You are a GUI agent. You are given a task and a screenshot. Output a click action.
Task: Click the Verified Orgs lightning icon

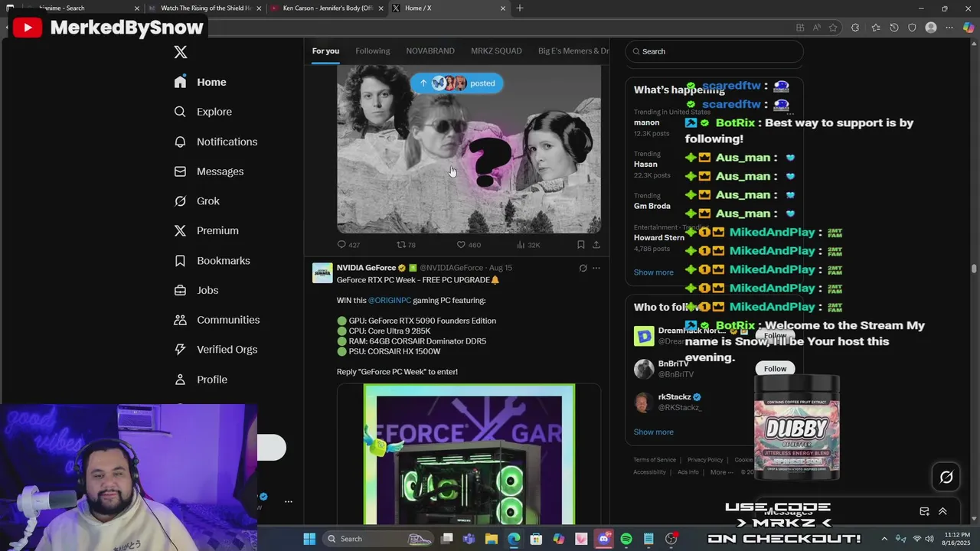(180, 349)
